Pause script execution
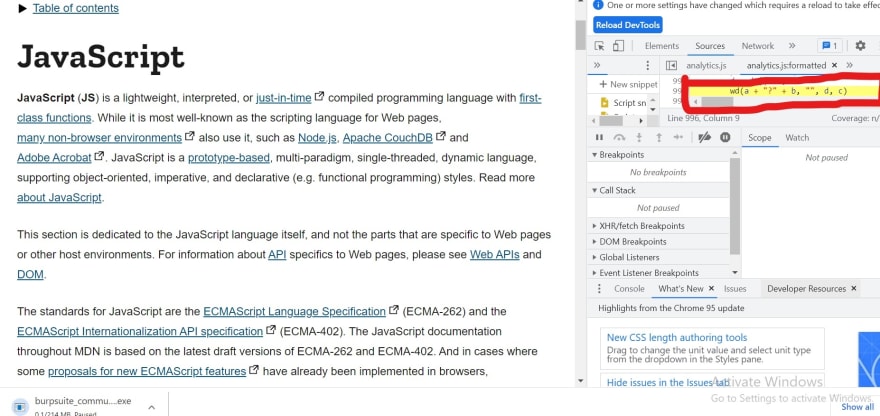880x416 pixels. click(599, 138)
